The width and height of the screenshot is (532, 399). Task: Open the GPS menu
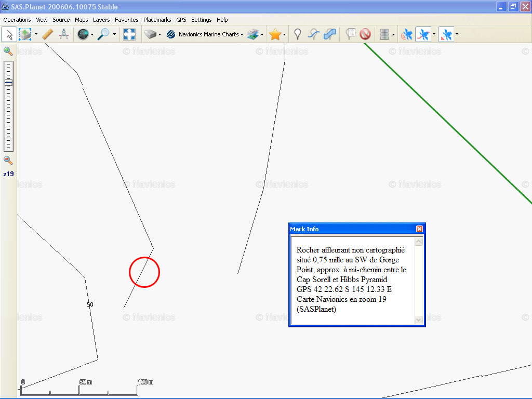pyautogui.click(x=181, y=20)
